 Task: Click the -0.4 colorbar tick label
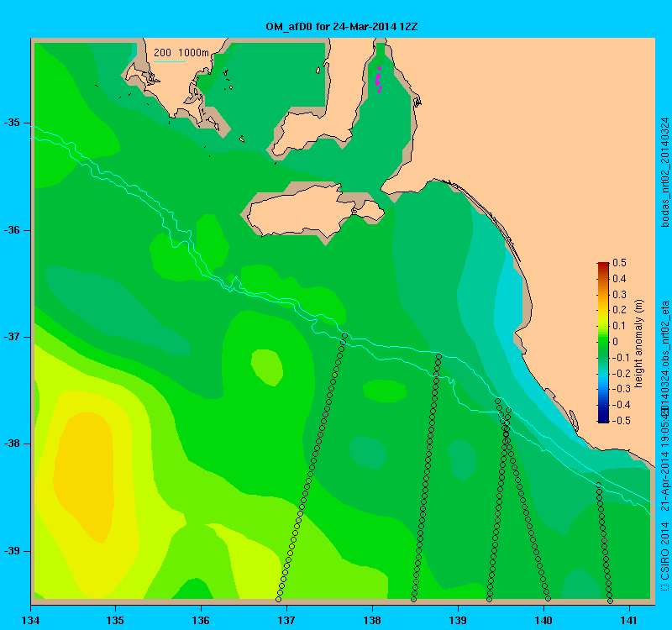(x=621, y=405)
